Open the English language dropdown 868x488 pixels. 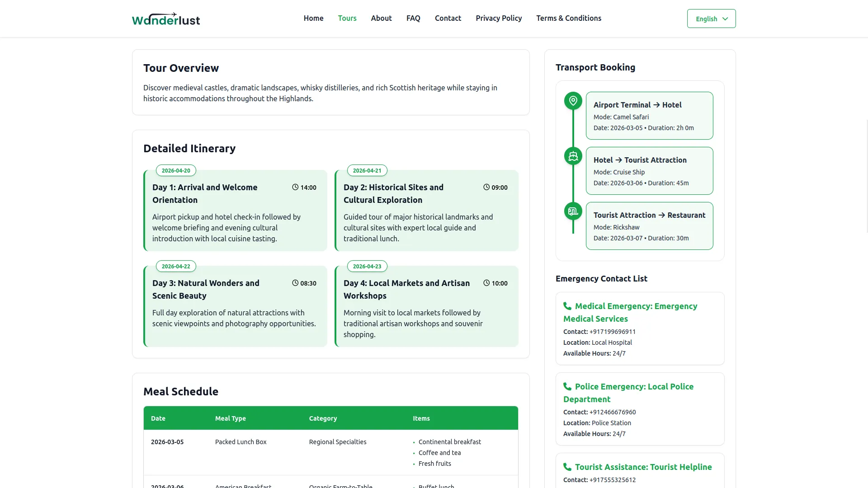pos(711,19)
